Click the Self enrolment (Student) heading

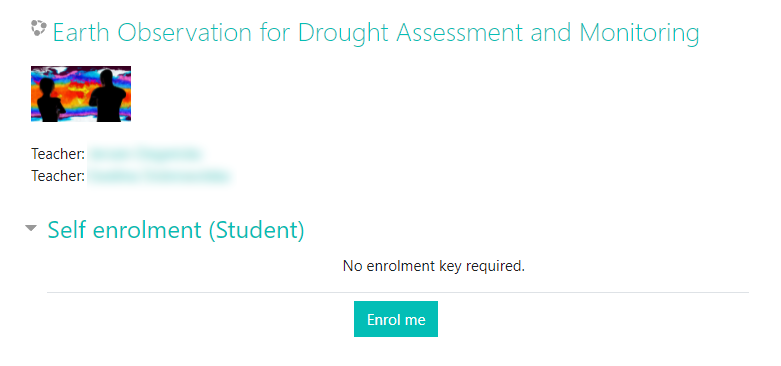point(176,230)
